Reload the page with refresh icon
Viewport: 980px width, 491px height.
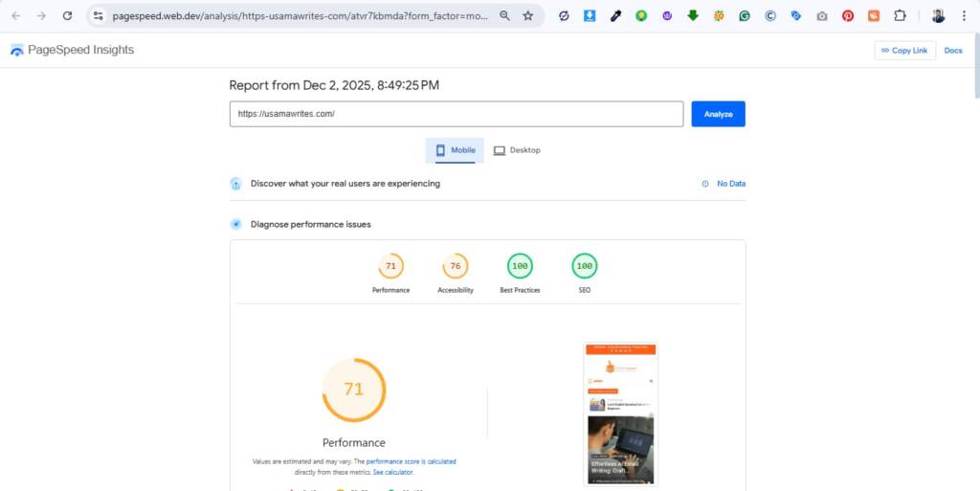tap(68, 16)
